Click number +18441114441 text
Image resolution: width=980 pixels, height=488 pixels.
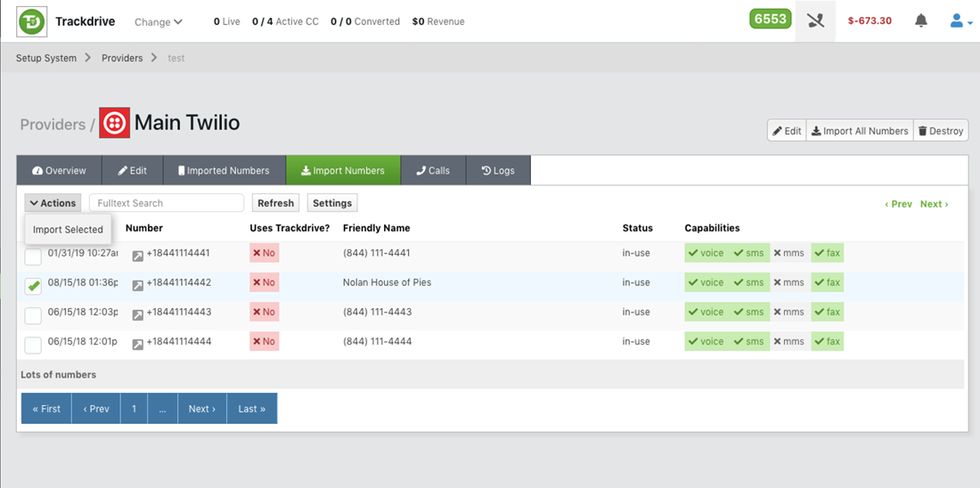[178, 253]
